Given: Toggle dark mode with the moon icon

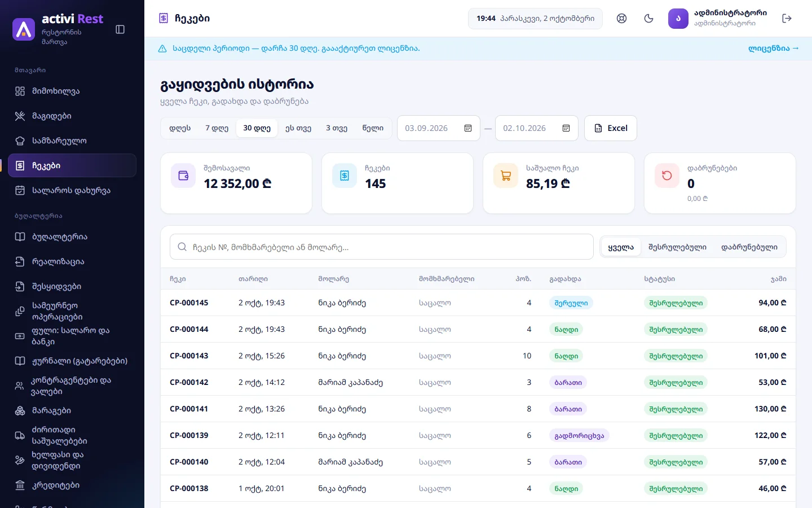Looking at the screenshot, I should tap(648, 19).
